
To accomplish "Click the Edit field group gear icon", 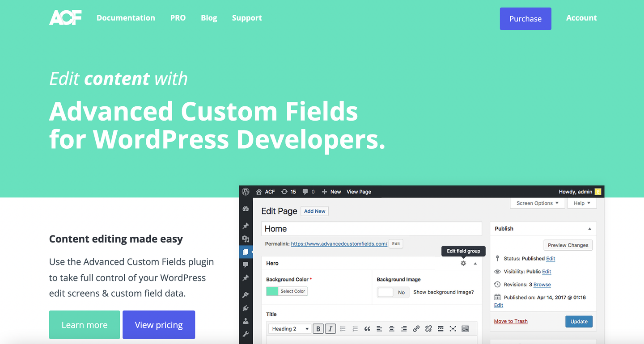I will click(x=463, y=263).
